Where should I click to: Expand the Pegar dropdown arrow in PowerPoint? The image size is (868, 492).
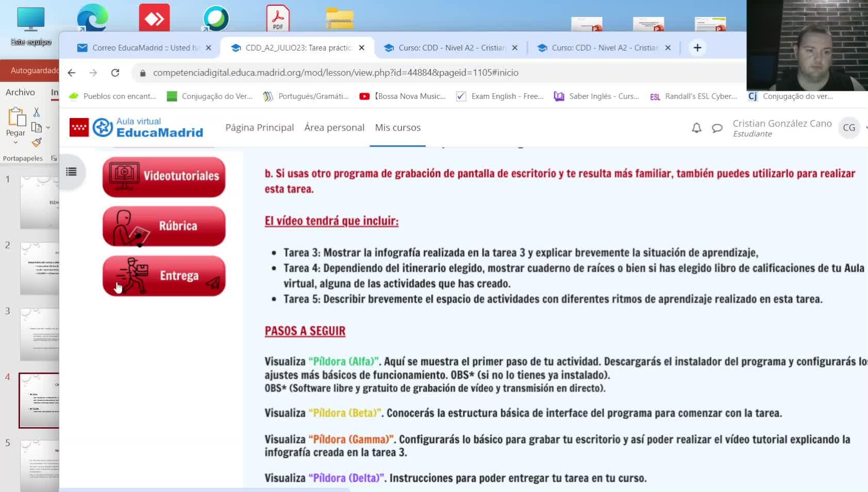(x=15, y=143)
